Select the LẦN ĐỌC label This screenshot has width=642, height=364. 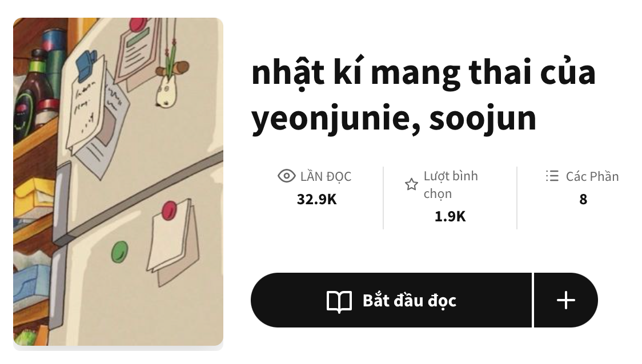pos(326,176)
